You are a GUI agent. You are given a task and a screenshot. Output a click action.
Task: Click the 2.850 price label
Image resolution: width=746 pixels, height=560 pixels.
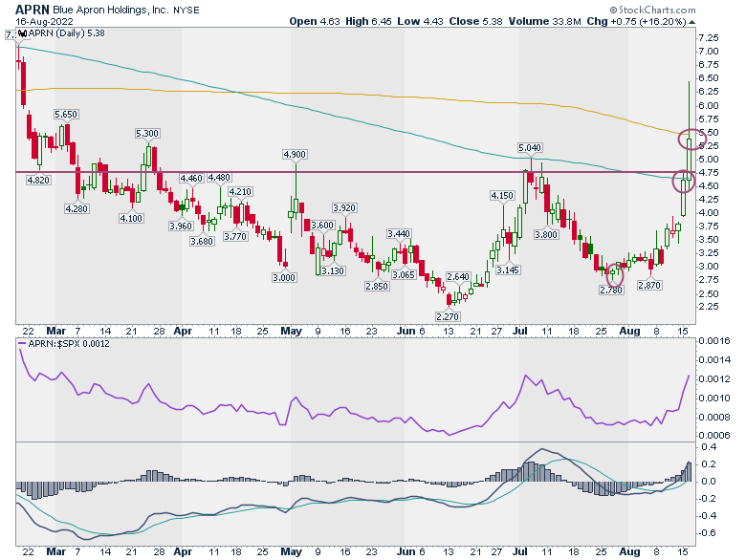(x=377, y=287)
